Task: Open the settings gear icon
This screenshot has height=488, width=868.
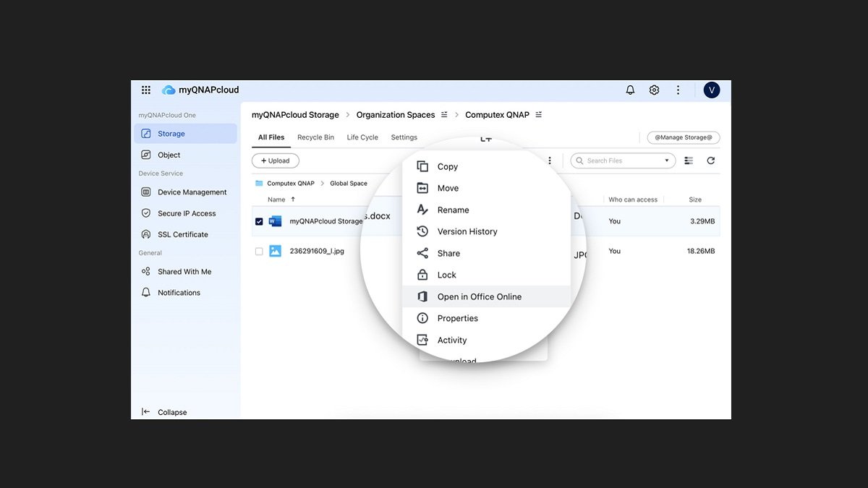Action: (x=654, y=90)
